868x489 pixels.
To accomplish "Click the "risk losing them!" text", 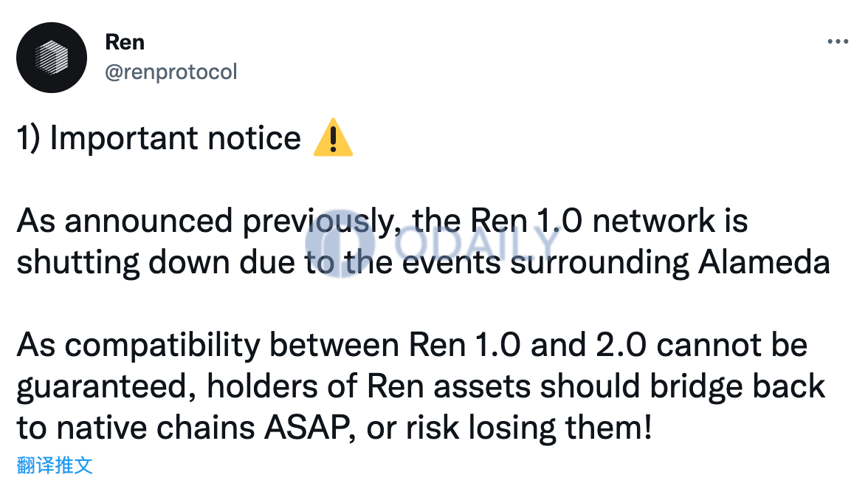I will (528, 428).
